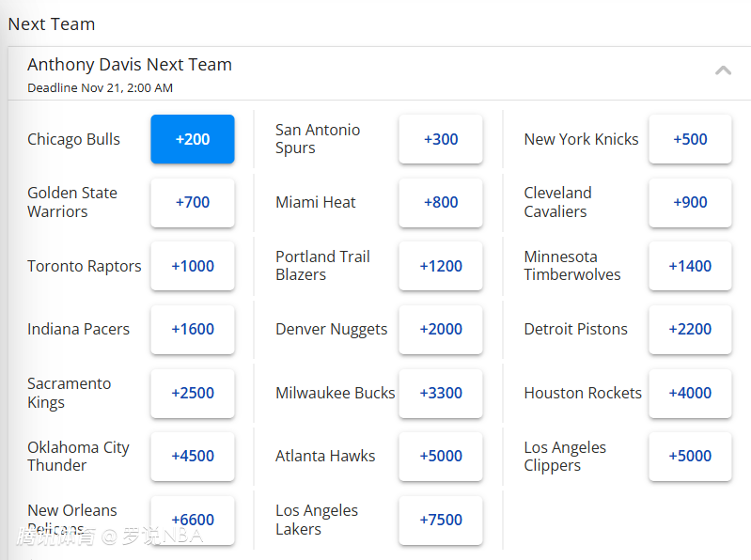Select Golden State Warriors +700 odds

[193, 202]
